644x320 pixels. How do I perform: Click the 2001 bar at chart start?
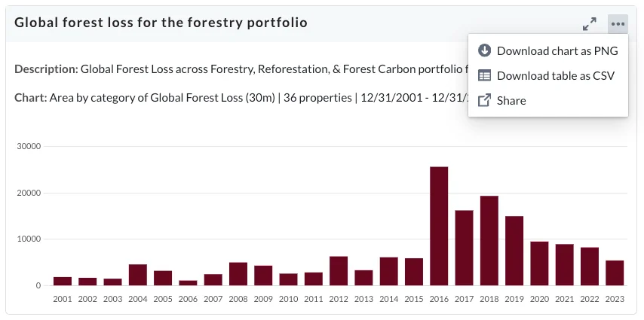click(63, 282)
